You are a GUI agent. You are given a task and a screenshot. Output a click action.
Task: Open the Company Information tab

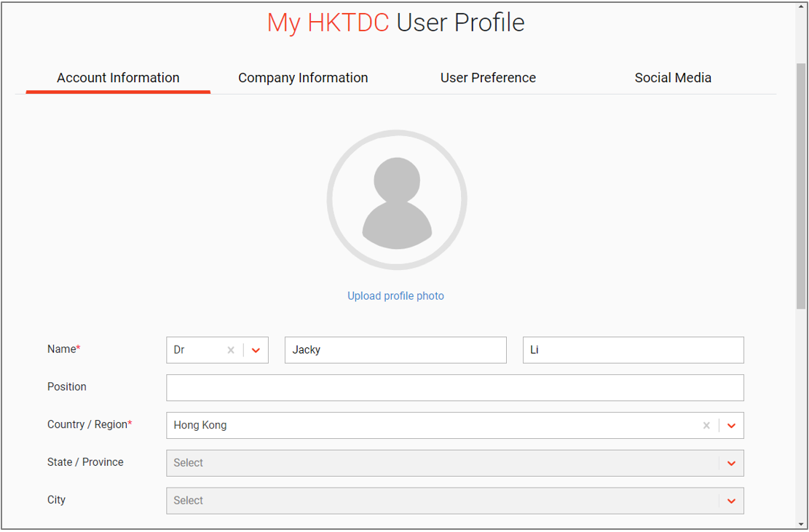303,78
